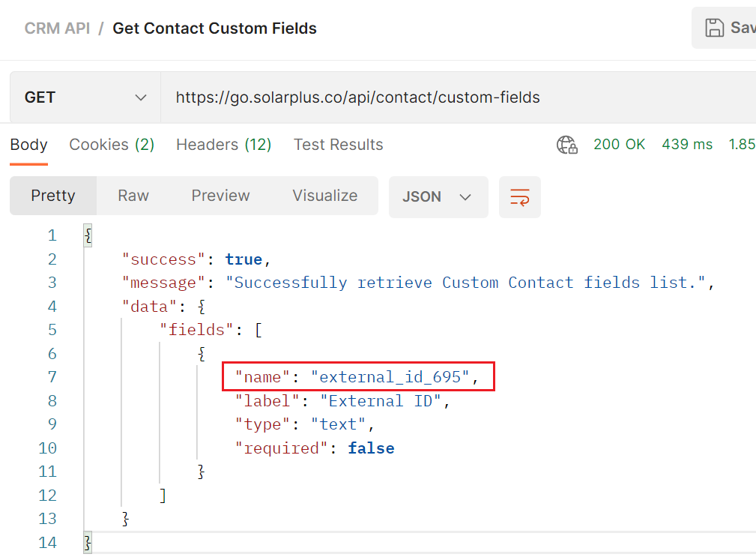756x557 pixels.
Task: Click the Get Contact Custom Fields request name
Action: pyautogui.click(x=214, y=28)
